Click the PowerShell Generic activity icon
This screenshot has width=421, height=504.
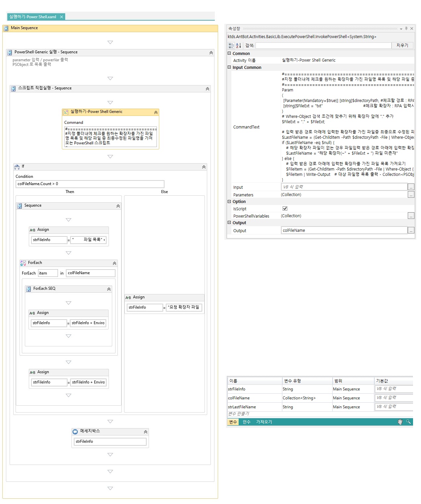(x=66, y=112)
